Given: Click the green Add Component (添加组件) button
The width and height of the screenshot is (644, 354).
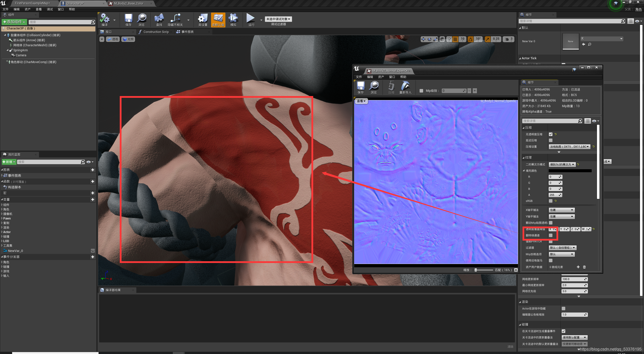Looking at the screenshot, I should click(x=14, y=22).
